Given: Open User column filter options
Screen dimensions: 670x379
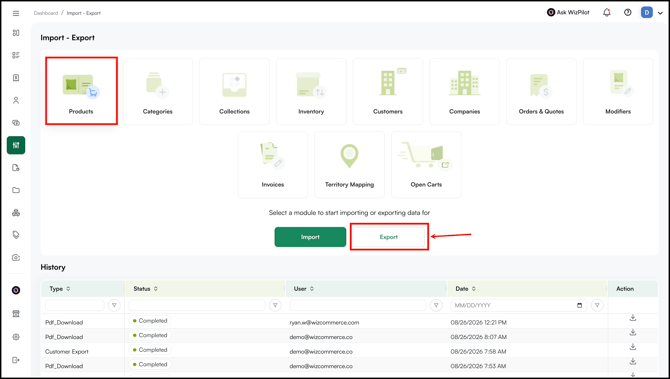Looking at the screenshot, I should (436, 305).
